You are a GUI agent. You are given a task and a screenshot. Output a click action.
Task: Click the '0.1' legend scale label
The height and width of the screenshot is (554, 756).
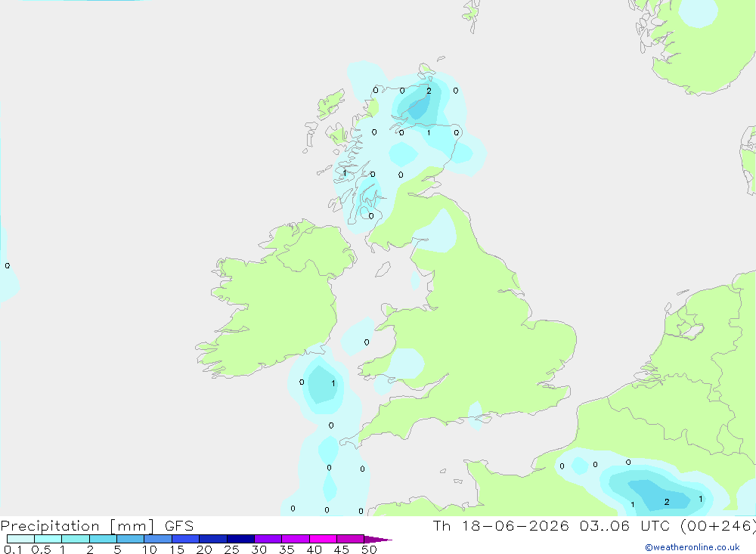pos(14,549)
